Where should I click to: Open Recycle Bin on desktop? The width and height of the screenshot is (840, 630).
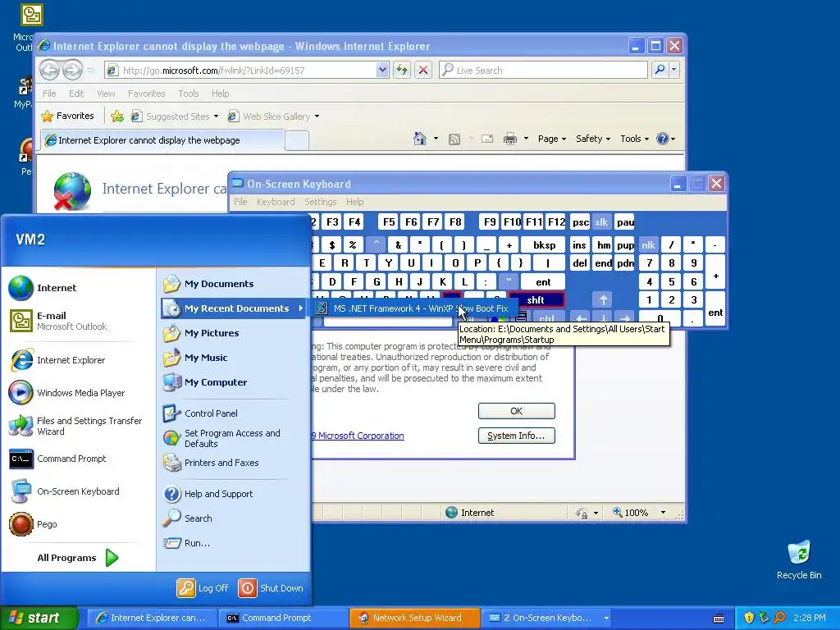pos(799,559)
